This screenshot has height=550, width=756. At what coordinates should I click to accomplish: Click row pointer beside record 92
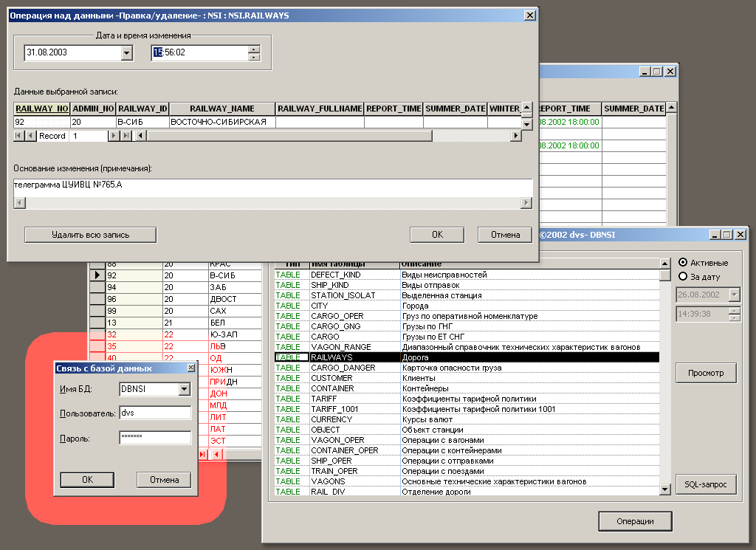click(x=96, y=275)
